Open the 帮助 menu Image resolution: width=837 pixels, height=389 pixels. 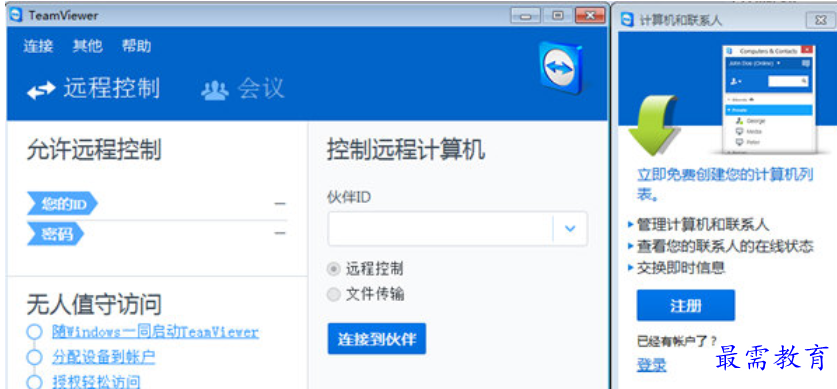tap(137, 46)
